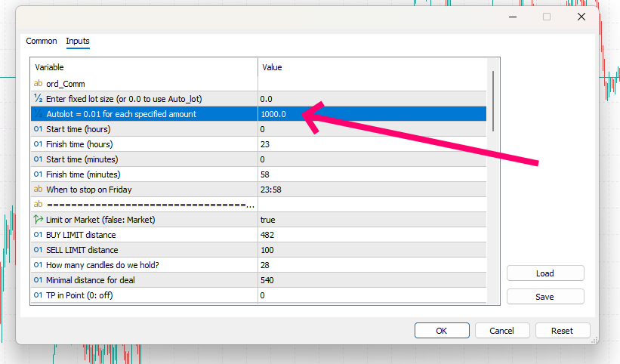Viewport: 620px width, 364px height.
Task: Click the Cancel button
Action: click(x=501, y=331)
